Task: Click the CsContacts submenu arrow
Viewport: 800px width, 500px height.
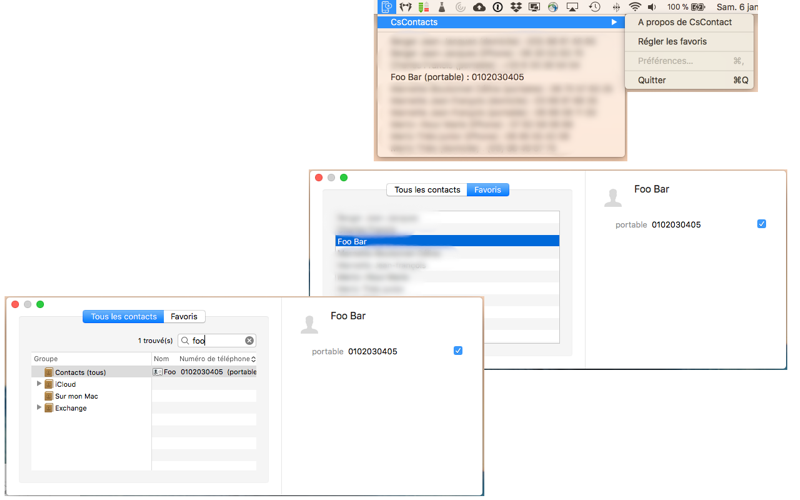Action: [x=614, y=22]
